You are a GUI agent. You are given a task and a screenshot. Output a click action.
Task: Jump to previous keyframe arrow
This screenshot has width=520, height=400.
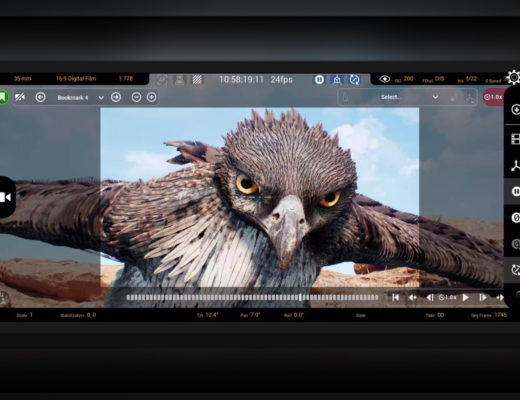point(412,297)
